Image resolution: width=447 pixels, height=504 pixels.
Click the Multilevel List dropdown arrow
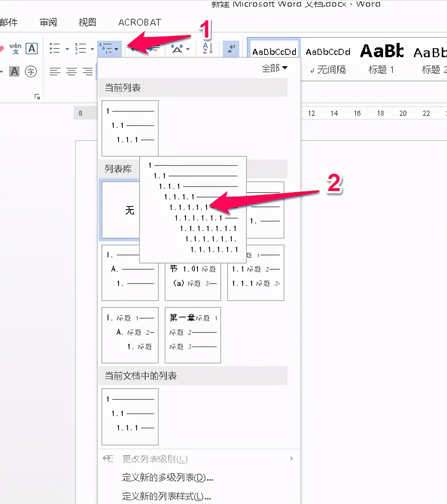[117, 49]
